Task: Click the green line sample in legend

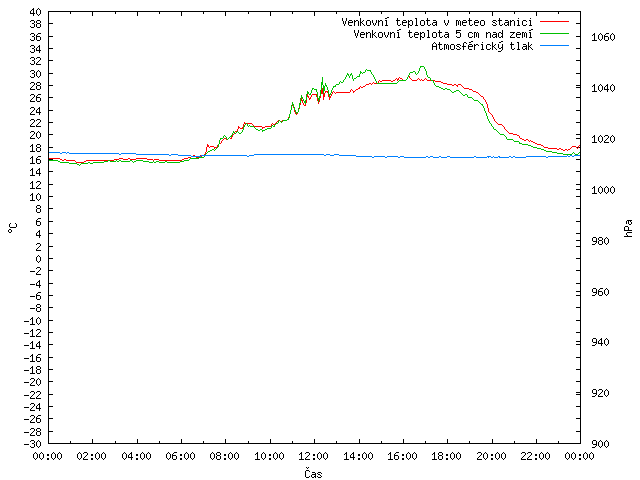Action: [x=554, y=33]
